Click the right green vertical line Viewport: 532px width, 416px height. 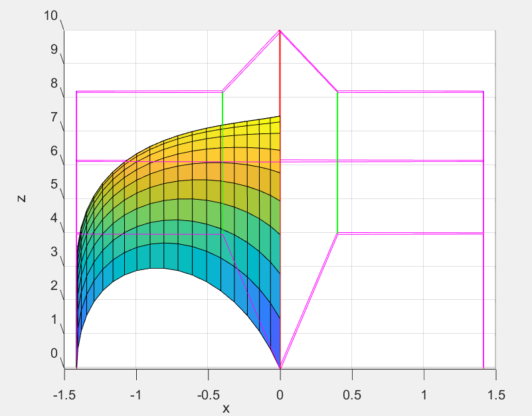337,163
